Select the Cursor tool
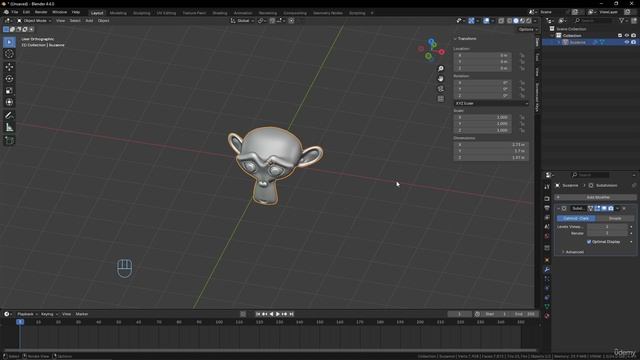Image resolution: width=640 pixels, height=360 pixels. (x=9, y=54)
